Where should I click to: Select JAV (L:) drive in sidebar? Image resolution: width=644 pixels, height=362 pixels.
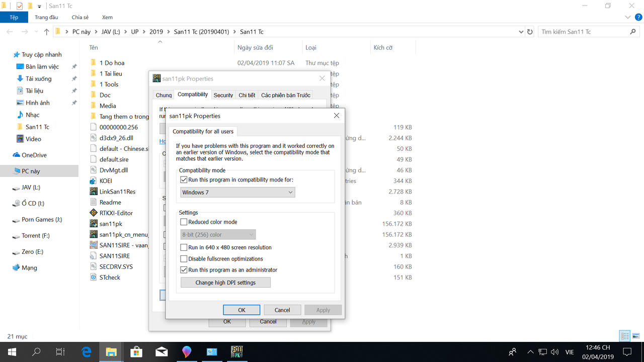(x=31, y=187)
